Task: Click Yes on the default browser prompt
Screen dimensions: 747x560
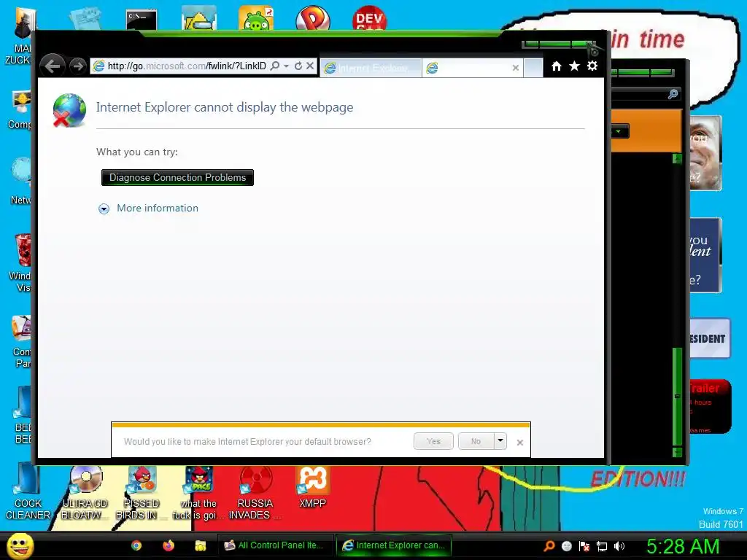Action: pos(433,441)
